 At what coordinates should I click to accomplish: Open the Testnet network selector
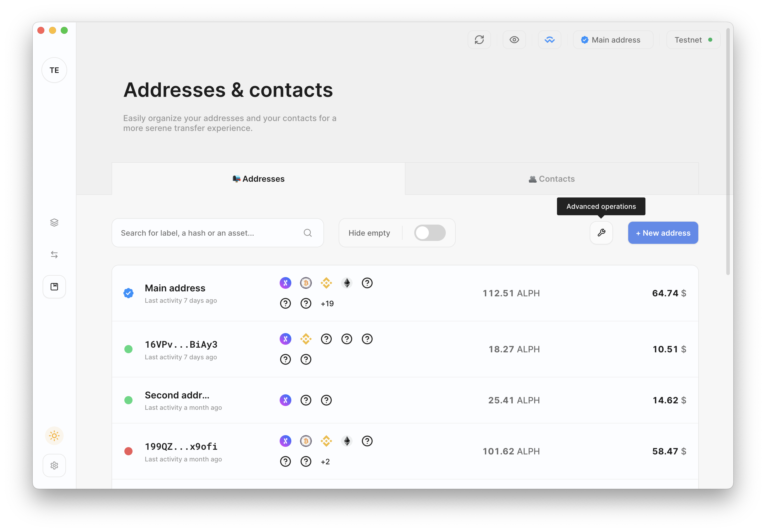pyautogui.click(x=693, y=40)
